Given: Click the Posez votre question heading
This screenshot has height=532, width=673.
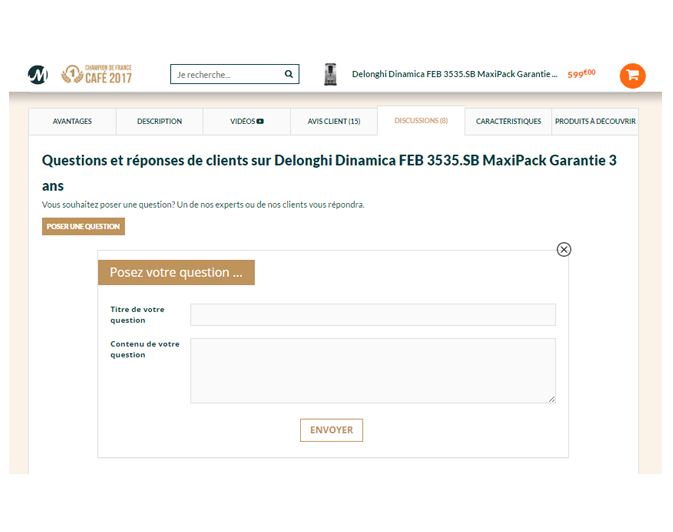Looking at the screenshot, I should [x=176, y=272].
